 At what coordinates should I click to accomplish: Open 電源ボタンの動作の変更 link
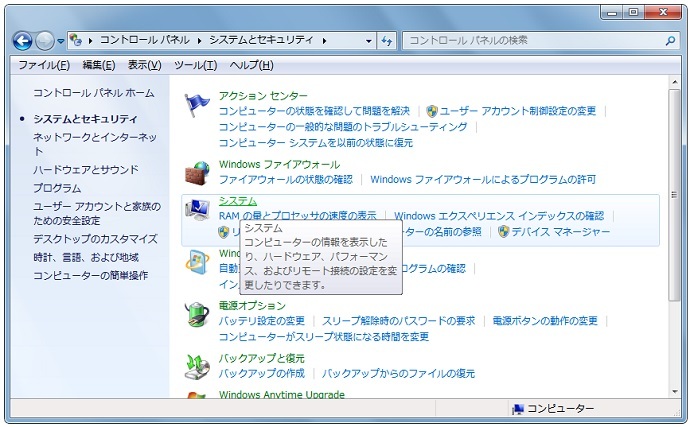click(545, 320)
